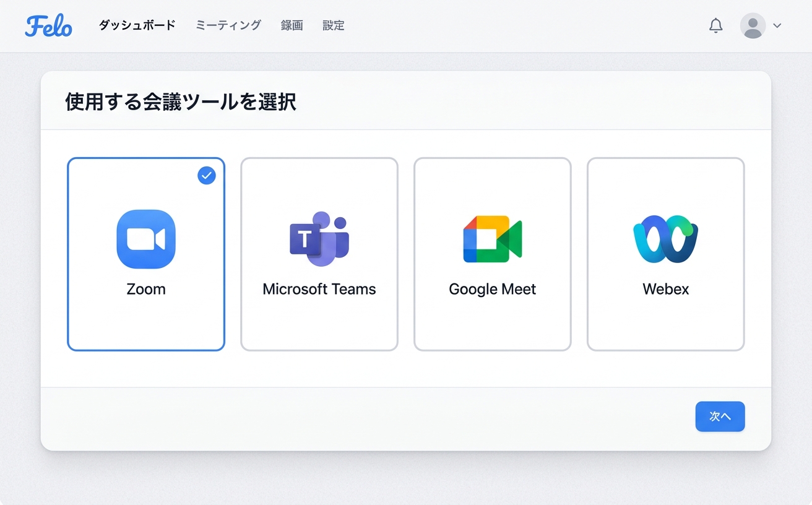This screenshot has width=812, height=505.
Task: Click the Google Meet label text
Action: pos(493,289)
